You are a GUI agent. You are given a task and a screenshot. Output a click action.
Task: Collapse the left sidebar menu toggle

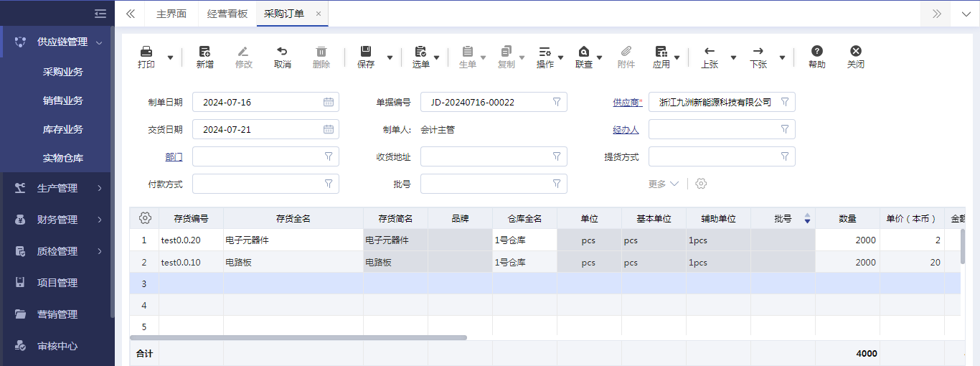[100, 14]
